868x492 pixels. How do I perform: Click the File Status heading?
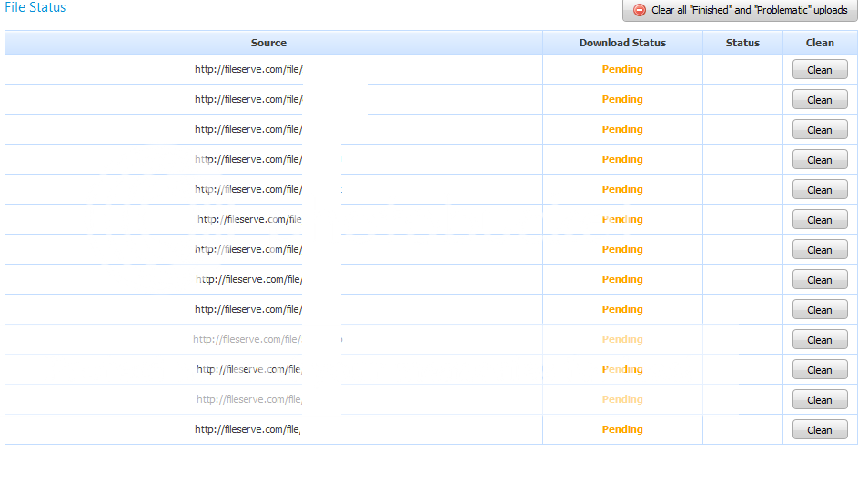(35, 7)
